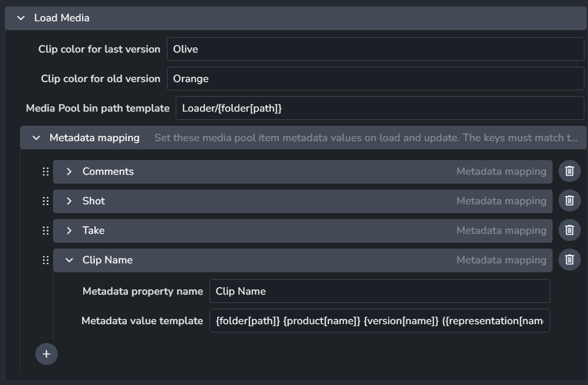The image size is (588, 385).
Task: Edit the Media Pool bin path template field
Action: [x=380, y=108]
